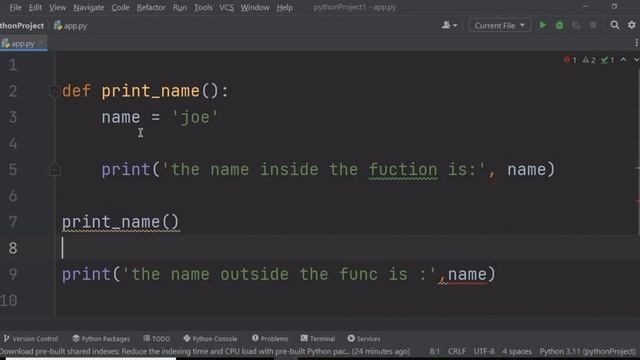This screenshot has height=360, width=640.
Task: Click the CRLF line separator indicator
Action: click(x=457, y=351)
